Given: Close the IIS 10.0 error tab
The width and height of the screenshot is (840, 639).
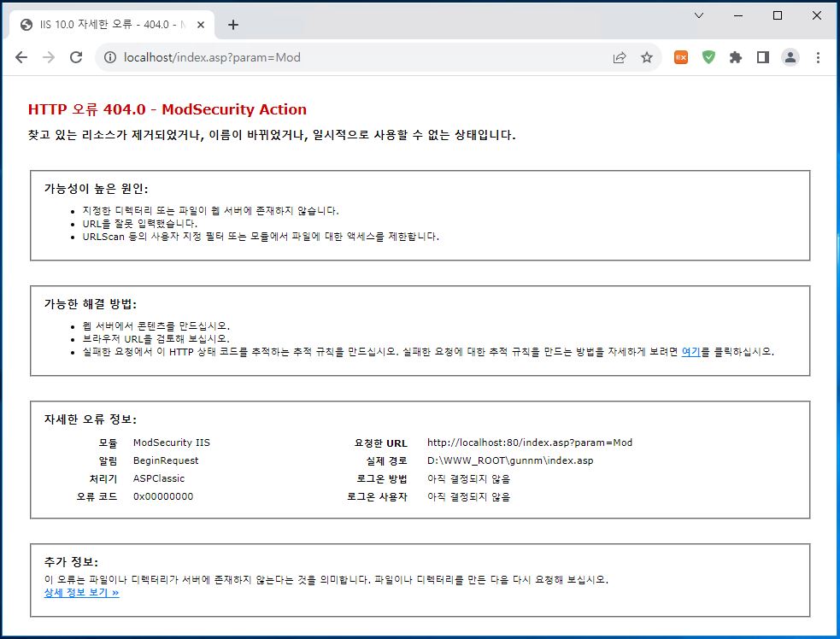Looking at the screenshot, I should 200,25.
